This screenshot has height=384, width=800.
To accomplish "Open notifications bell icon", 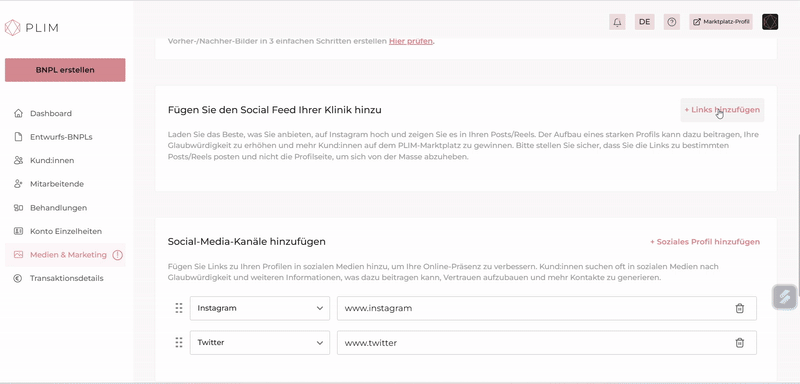I will click(617, 22).
